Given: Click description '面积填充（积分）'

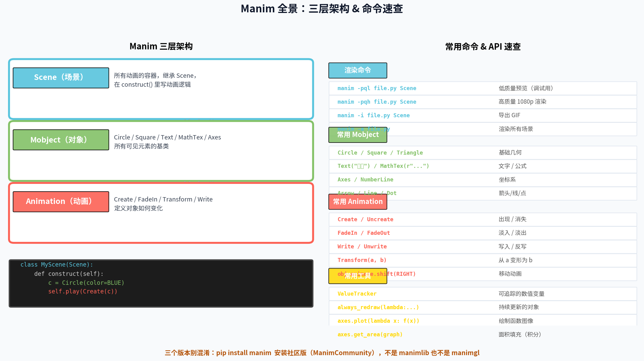Looking at the screenshot, I should pos(520,334).
